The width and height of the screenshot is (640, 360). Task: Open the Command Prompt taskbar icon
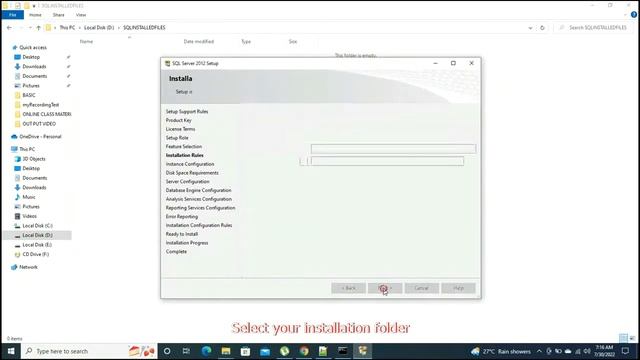pyautogui.click(x=343, y=351)
